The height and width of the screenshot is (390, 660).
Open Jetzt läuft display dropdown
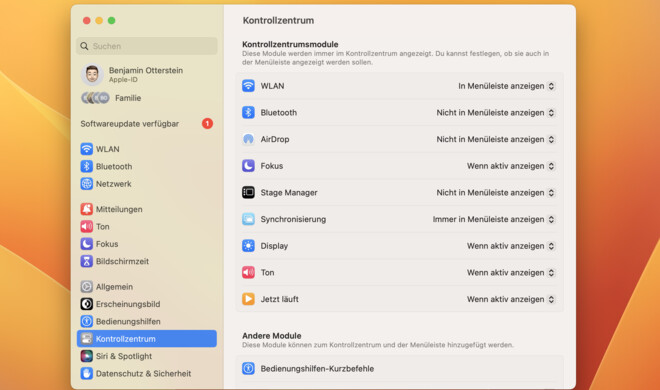tap(511, 299)
